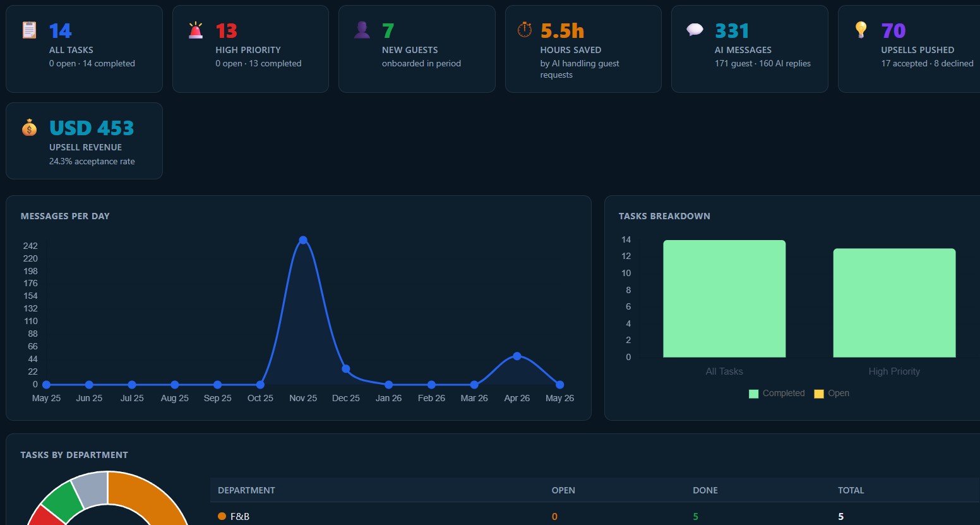The height and width of the screenshot is (525, 980).
Task: Click the Oct 25 data point on chart
Action: pos(260,385)
